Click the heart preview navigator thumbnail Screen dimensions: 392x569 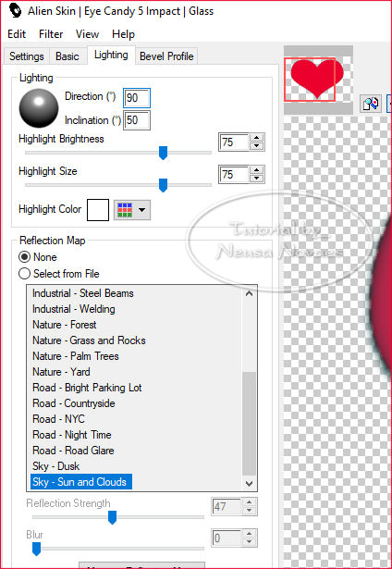click(x=318, y=80)
